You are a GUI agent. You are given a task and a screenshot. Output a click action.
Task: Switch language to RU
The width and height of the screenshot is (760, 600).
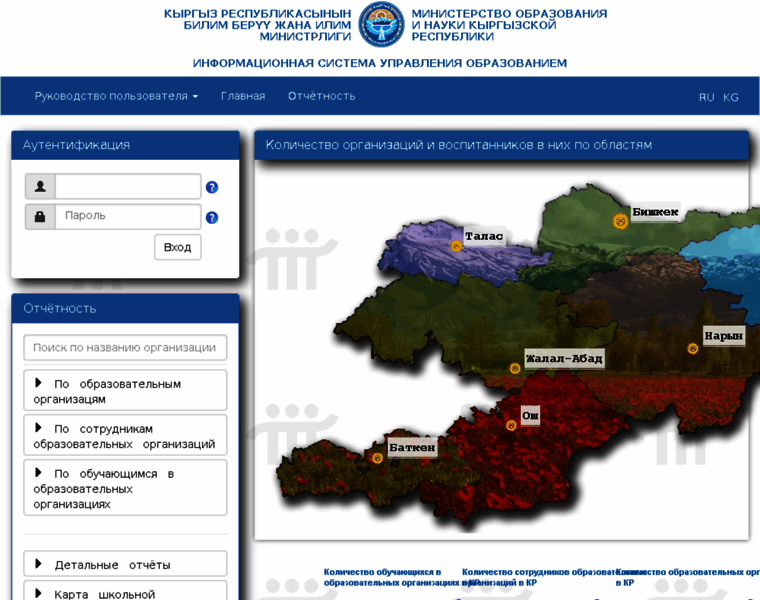(706, 97)
